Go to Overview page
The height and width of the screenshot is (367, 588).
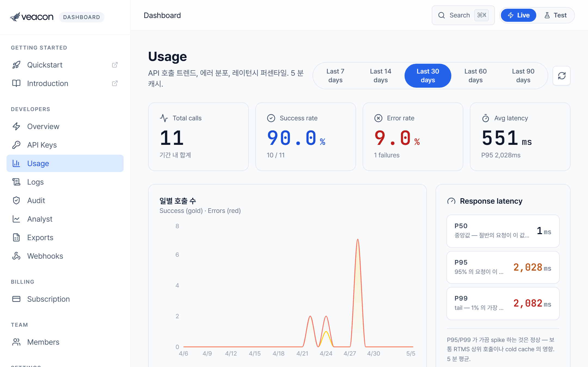coord(65,126)
